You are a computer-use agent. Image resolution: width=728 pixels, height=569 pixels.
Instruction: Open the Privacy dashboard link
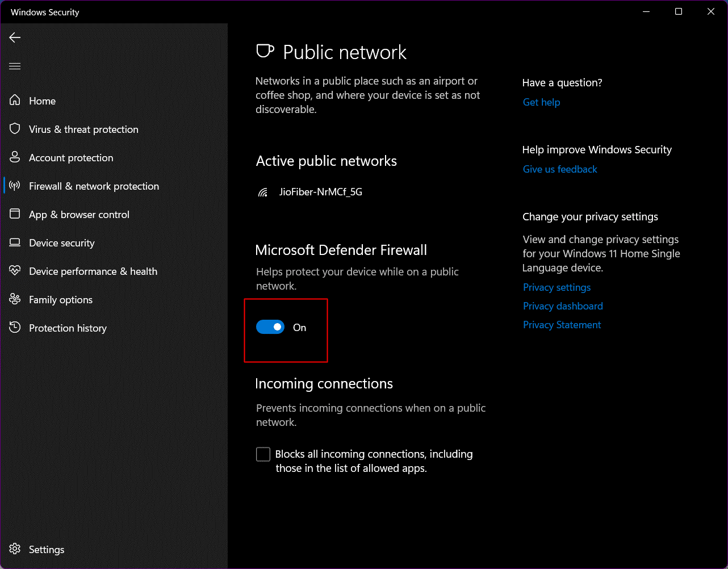[563, 306]
